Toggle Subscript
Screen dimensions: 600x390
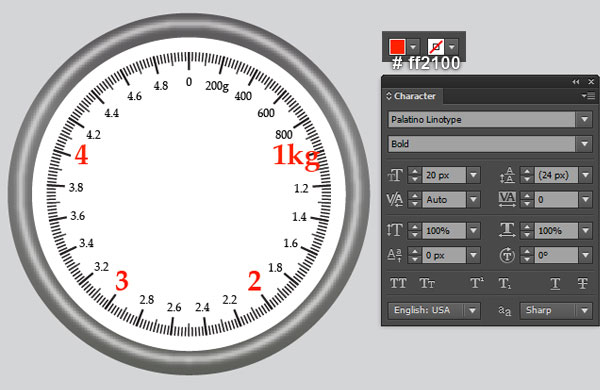pyautogui.click(x=505, y=284)
